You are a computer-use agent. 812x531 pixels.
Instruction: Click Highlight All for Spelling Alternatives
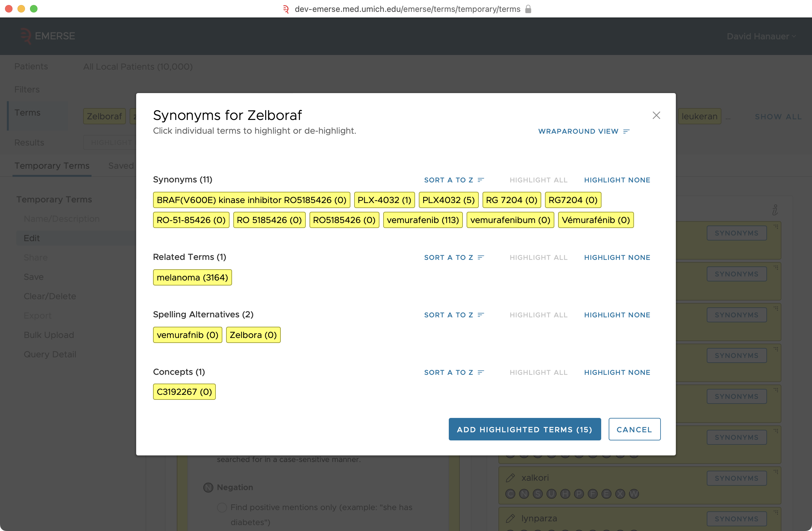click(x=538, y=315)
